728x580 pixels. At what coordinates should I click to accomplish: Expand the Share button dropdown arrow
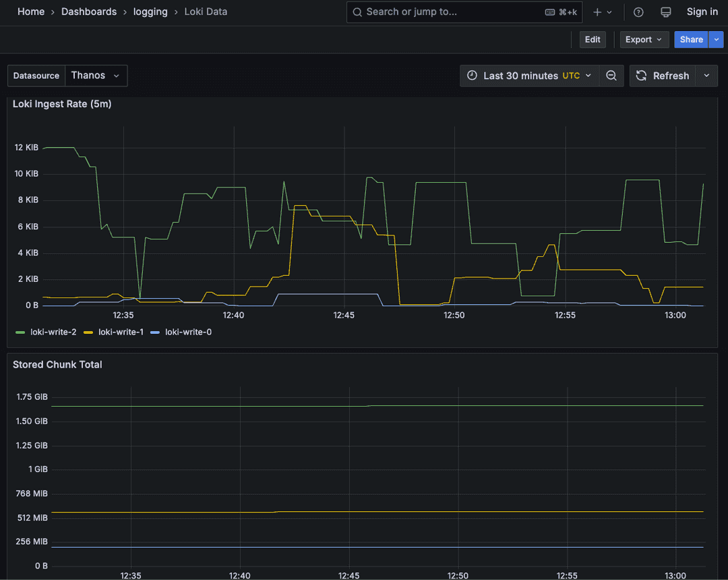click(x=716, y=39)
